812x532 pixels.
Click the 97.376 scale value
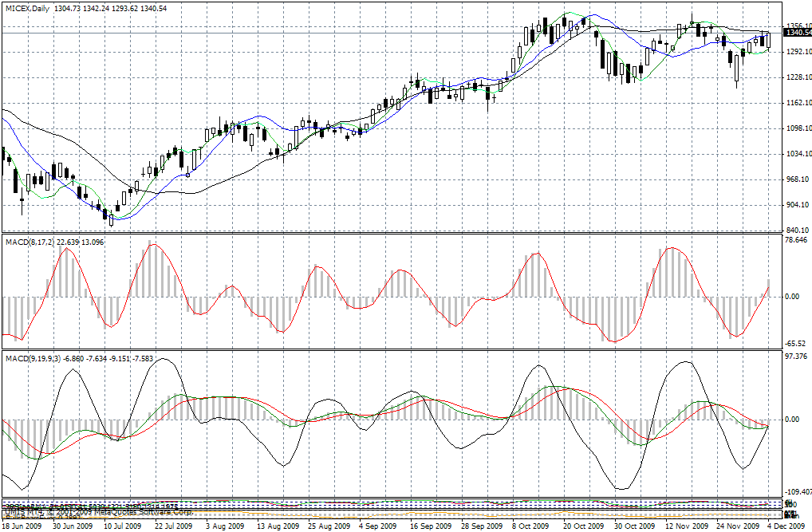797,356
